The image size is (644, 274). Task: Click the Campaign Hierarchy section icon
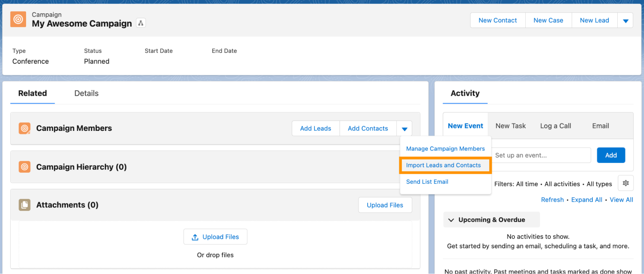pos(24,167)
